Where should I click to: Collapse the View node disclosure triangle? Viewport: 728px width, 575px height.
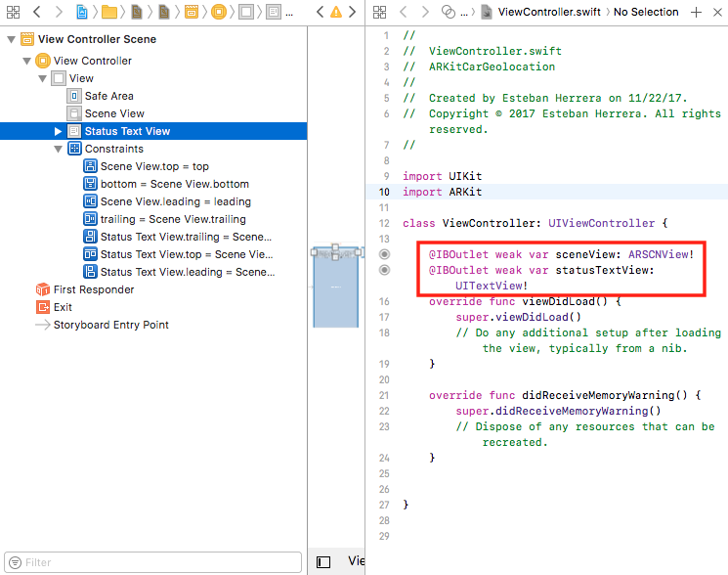42,78
